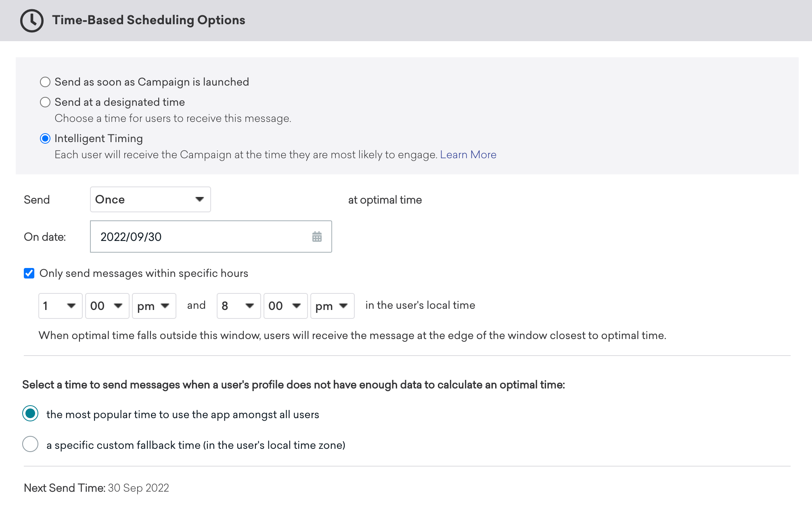Screen dimensions: 812x515
Task: Select the Intelligent Timing radio button
Action: (44, 138)
